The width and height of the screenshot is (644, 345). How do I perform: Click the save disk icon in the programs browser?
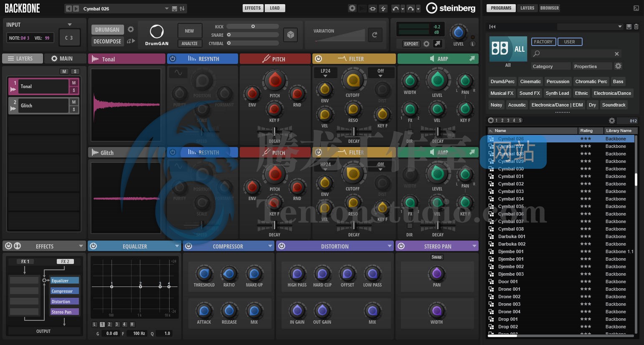click(x=629, y=27)
